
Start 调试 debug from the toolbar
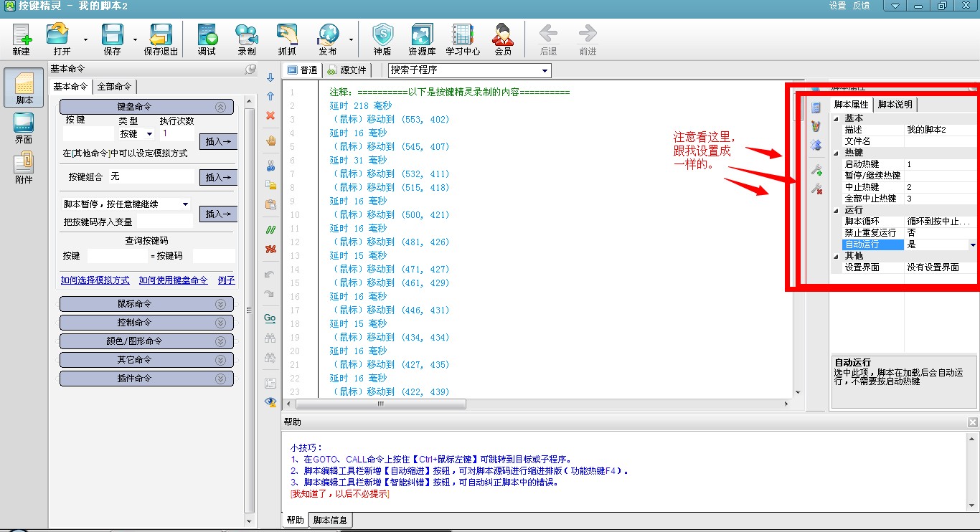[x=207, y=34]
